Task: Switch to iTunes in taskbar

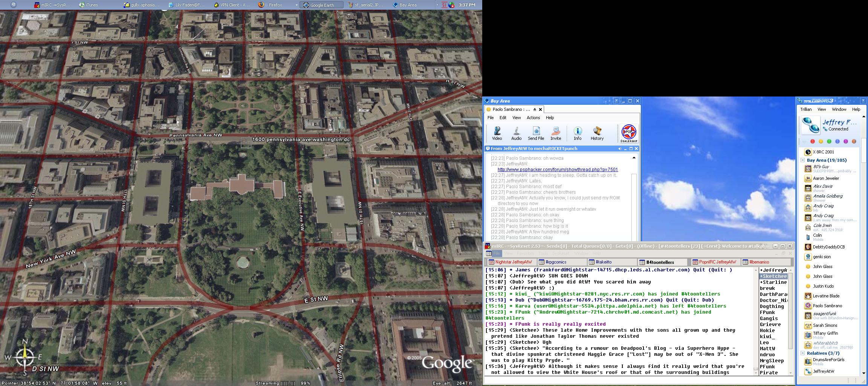Action: point(90,5)
